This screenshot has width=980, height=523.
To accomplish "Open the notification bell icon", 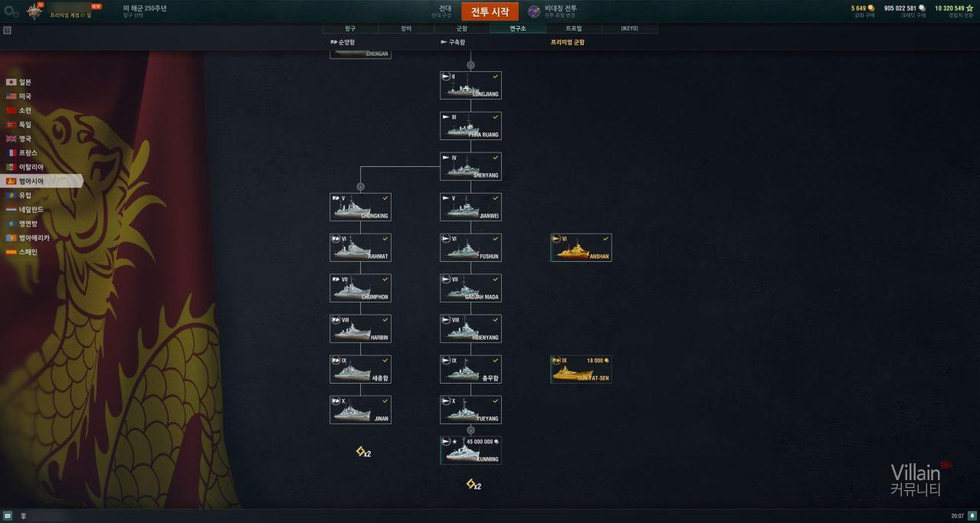I will (972, 516).
